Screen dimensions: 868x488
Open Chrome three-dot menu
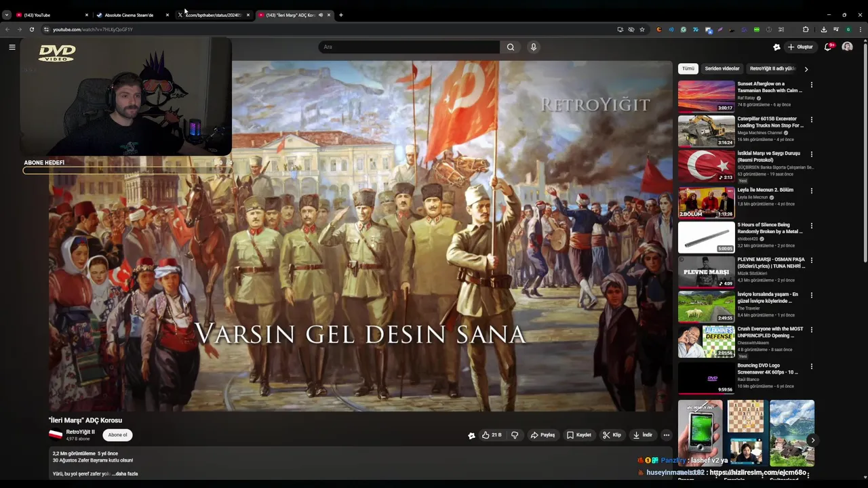click(x=861, y=29)
